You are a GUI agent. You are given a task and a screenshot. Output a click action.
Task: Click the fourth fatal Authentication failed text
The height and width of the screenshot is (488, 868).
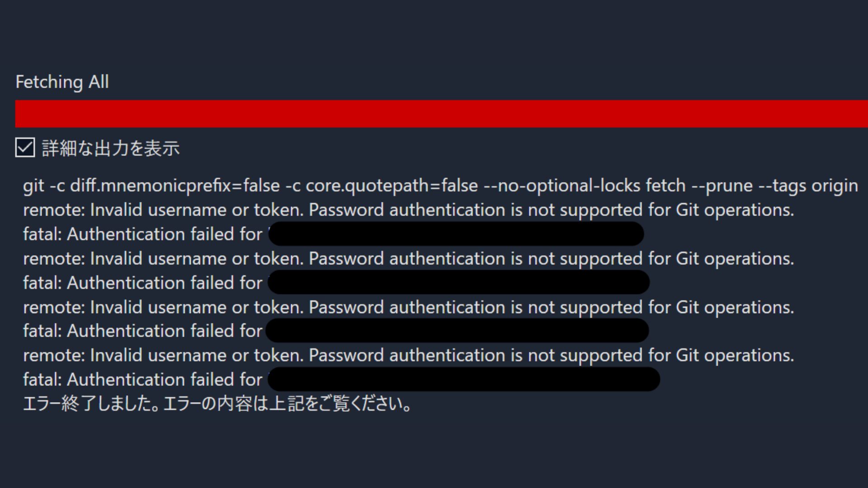[x=142, y=380]
